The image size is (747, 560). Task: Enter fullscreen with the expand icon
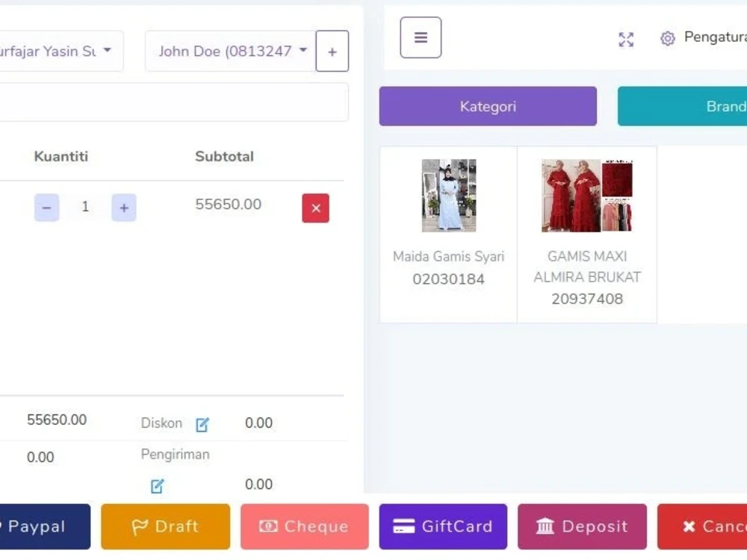(626, 40)
